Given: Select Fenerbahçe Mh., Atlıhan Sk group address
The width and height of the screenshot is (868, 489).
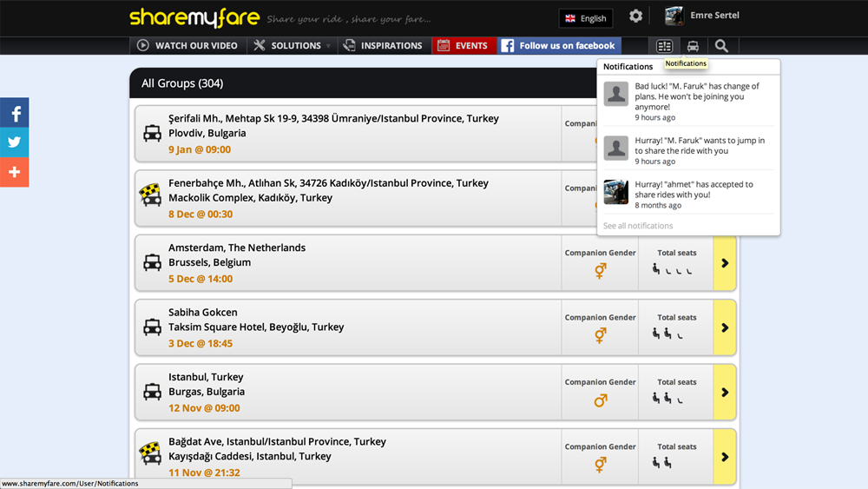Looking at the screenshot, I should click(328, 182).
